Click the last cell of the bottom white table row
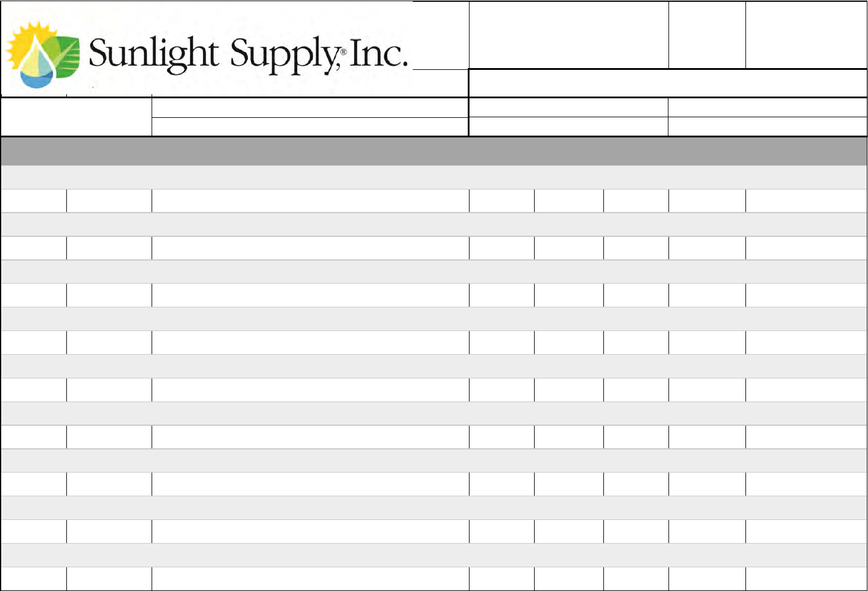868x591 pixels. pyautogui.click(x=806, y=579)
